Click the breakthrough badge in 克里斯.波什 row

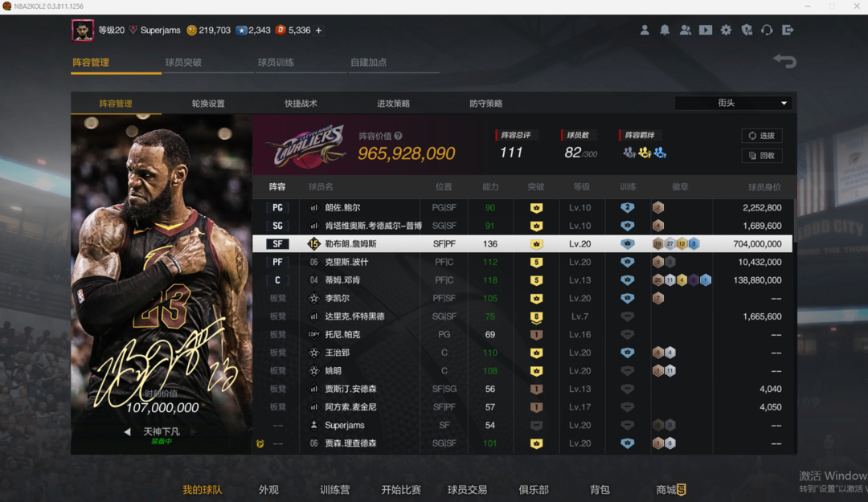(536, 262)
